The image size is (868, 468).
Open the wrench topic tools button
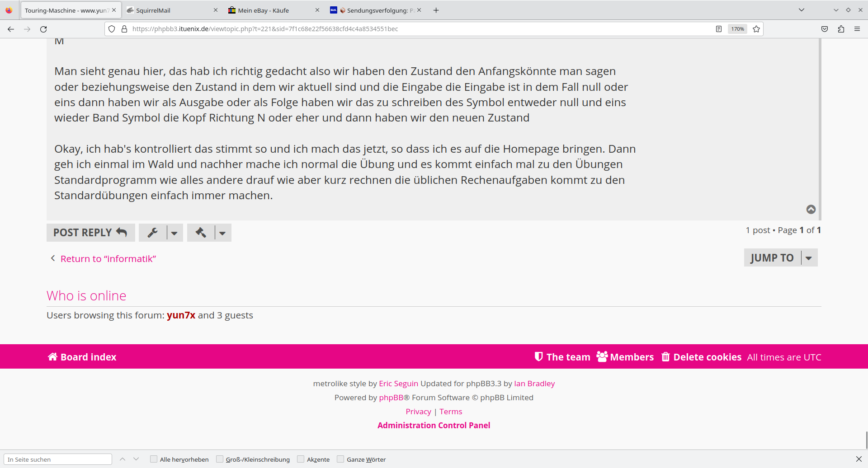(x=153, y=233)
